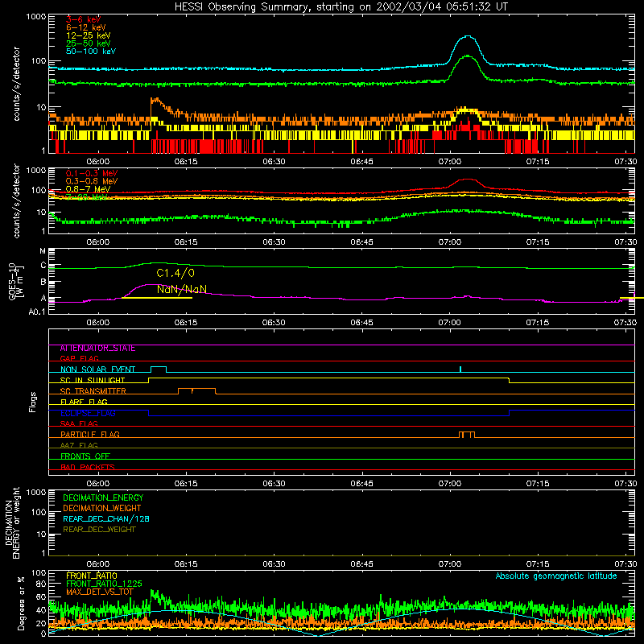The image size is (644, 644).
Task: Select the green 25-50 keV legend label
Action: (88, 43)
